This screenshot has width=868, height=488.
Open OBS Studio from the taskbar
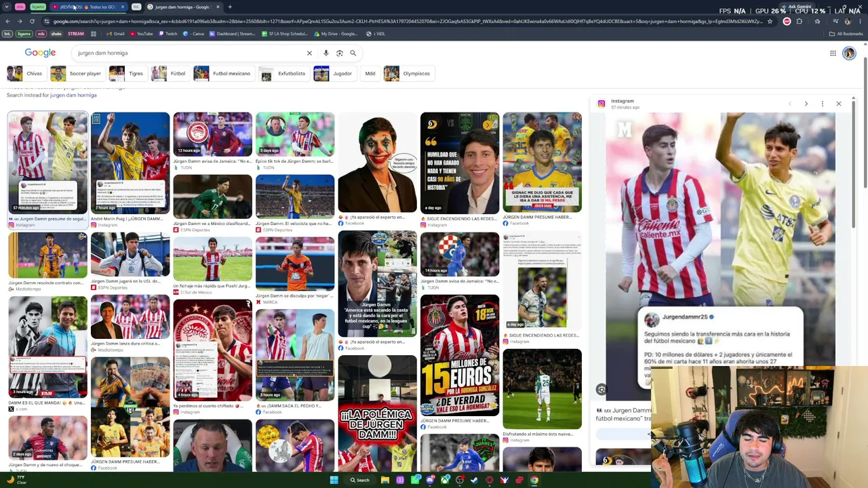pos(460,480)
